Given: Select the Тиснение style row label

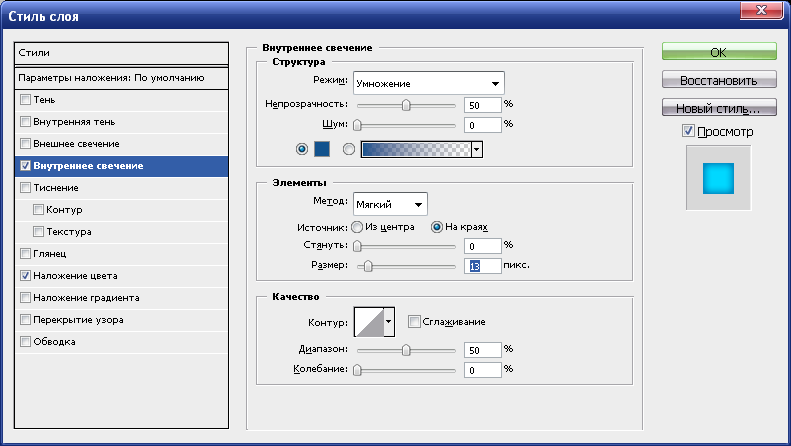Looking at the screenshot, I should pyautogui.click(x=55, y=188).
